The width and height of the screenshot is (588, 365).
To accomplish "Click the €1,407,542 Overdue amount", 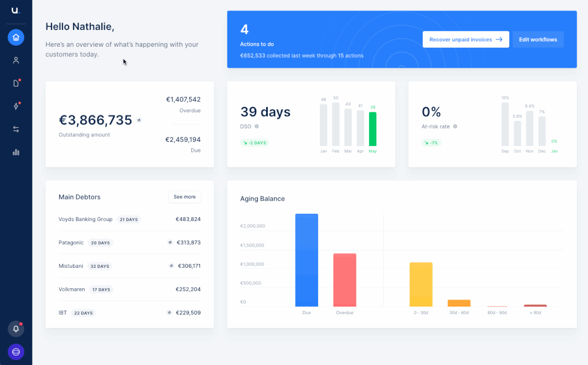I will click(183, 99).
